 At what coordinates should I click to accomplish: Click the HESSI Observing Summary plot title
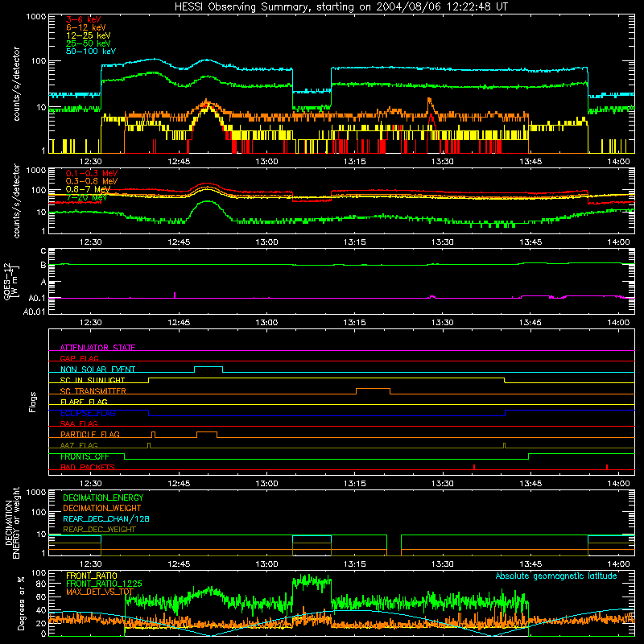click(x=341, y=7)
